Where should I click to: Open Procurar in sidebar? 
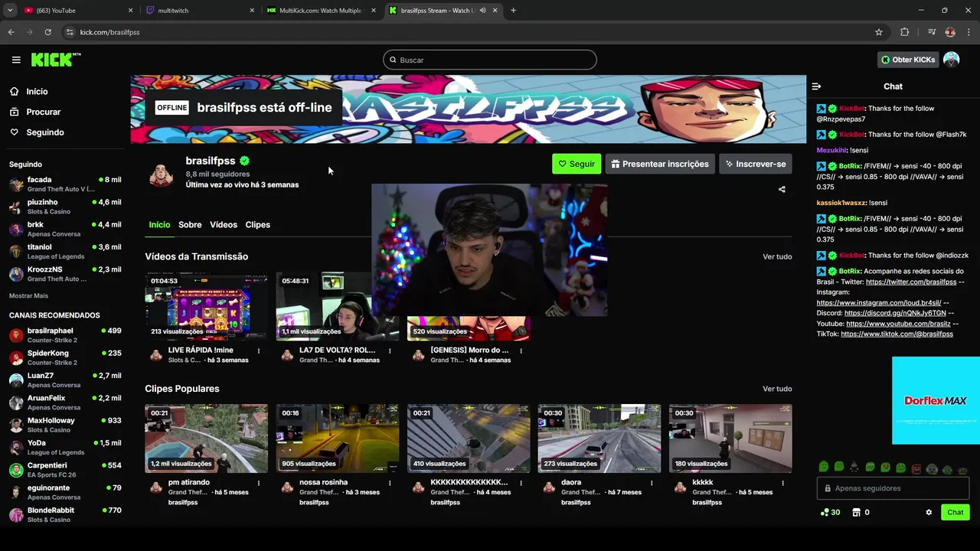click(43, 112)
